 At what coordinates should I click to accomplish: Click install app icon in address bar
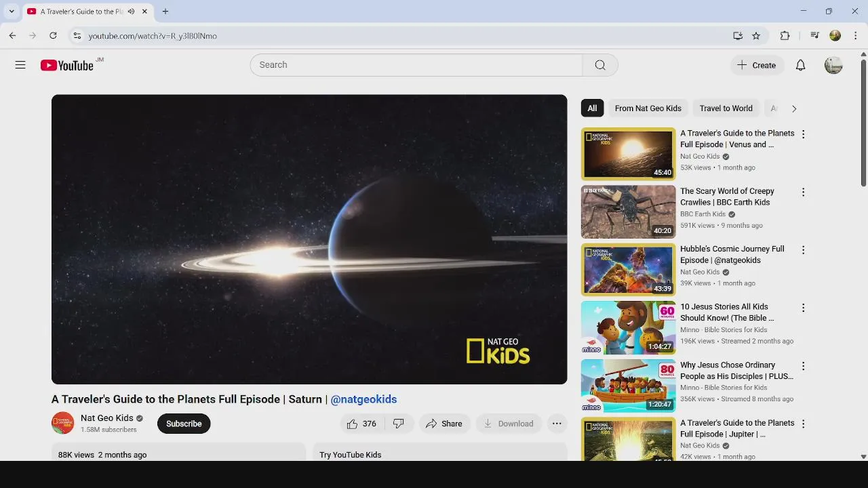[x=738, y=36]
